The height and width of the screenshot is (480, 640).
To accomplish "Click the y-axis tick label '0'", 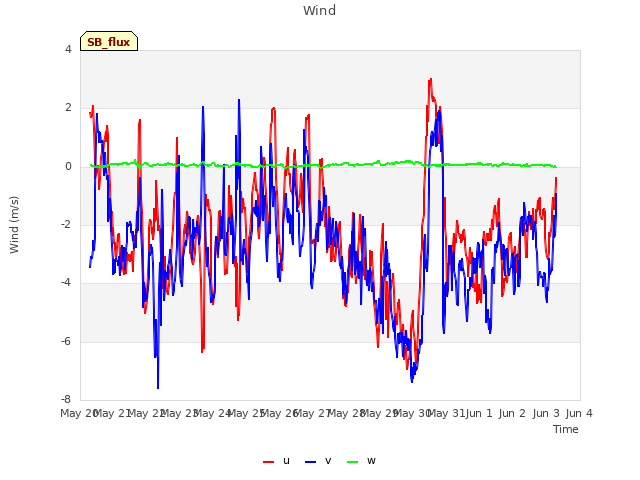I will click(68, 167).
